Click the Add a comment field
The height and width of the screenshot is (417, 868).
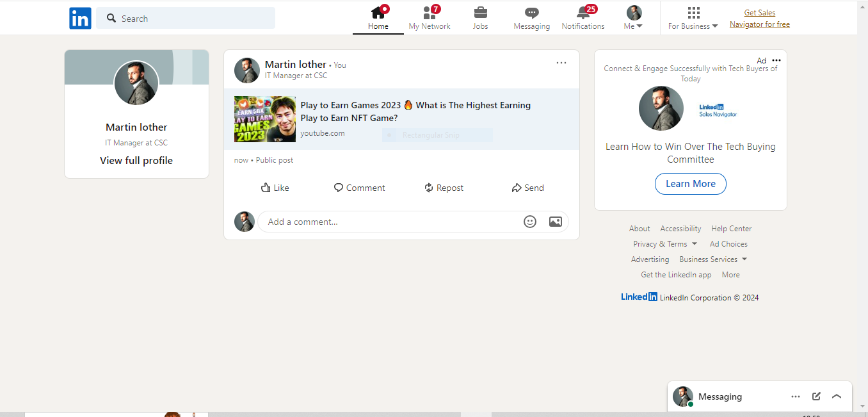tap(413, 222)
